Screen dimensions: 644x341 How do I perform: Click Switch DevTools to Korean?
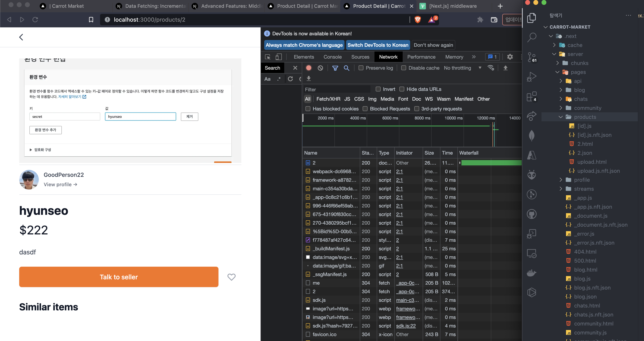[378, 45]
